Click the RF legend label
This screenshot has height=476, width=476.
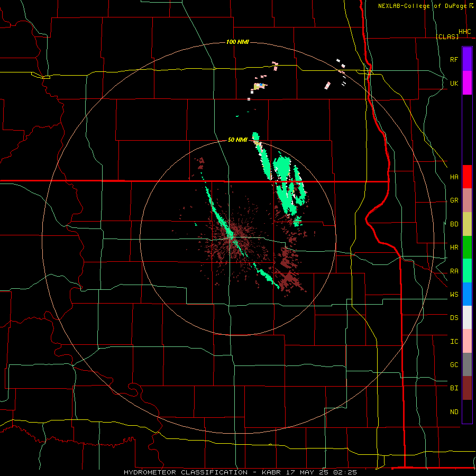[x=454, y=59]
